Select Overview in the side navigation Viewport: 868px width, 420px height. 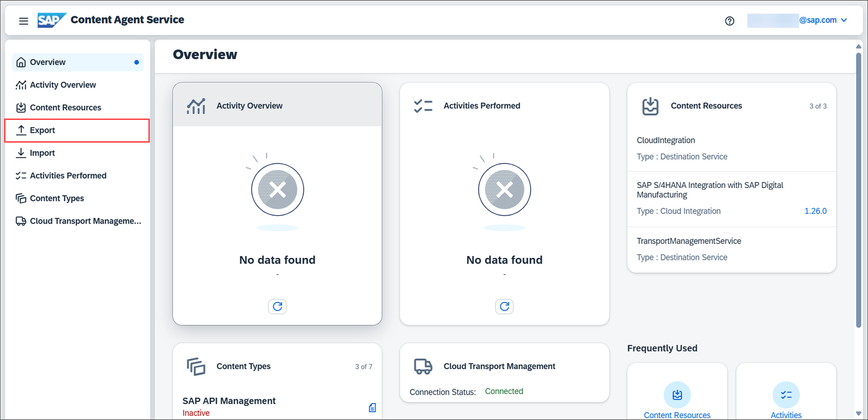tap(78, 62)
